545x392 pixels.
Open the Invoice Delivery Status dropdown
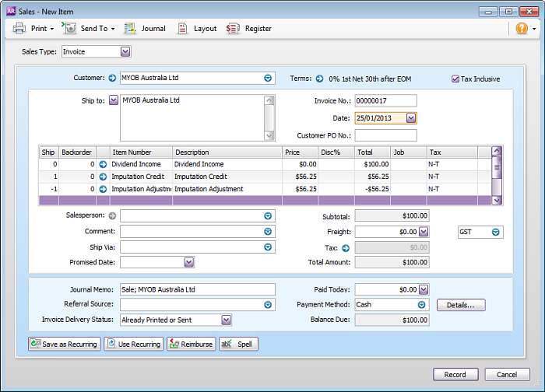(x=227, y=320)
